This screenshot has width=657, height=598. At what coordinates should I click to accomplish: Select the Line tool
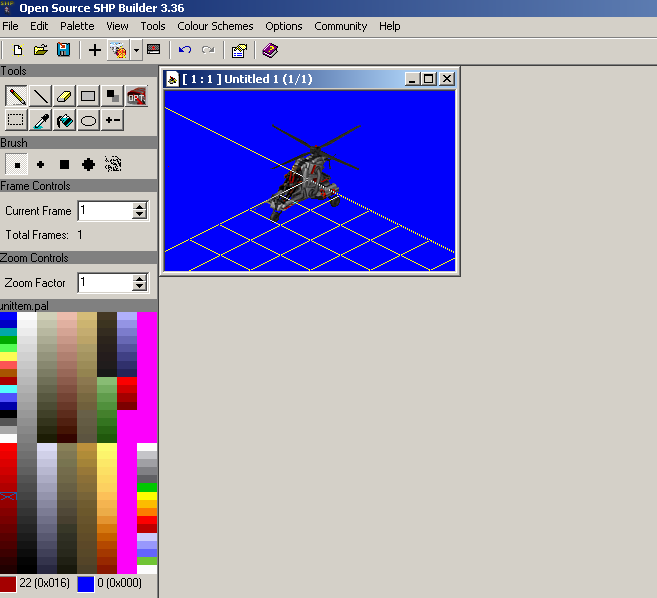[40, 96]
